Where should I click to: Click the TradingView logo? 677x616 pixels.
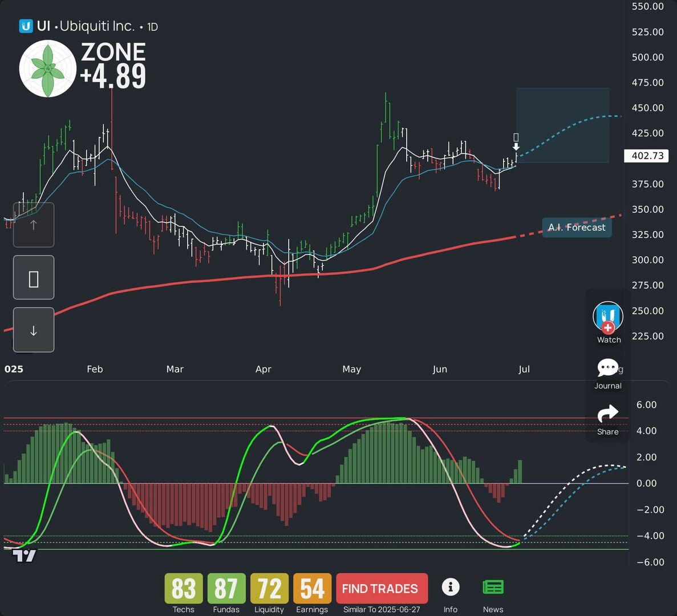24,556
